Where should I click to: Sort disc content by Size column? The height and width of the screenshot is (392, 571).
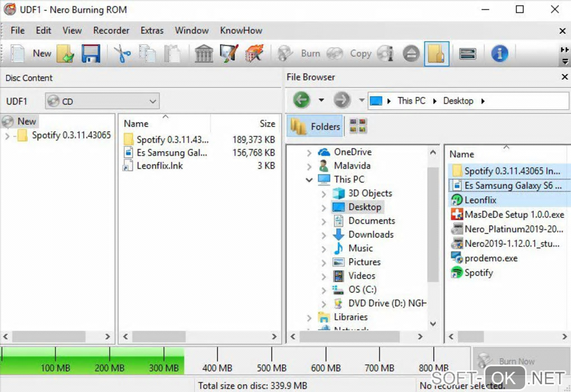click(x=267, y=124)
